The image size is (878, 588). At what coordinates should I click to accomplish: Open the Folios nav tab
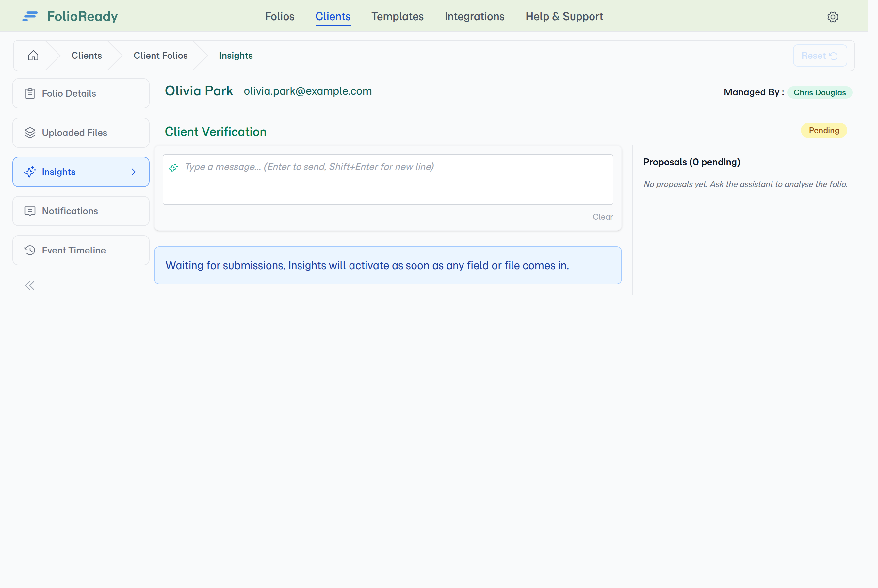point(280,17)
